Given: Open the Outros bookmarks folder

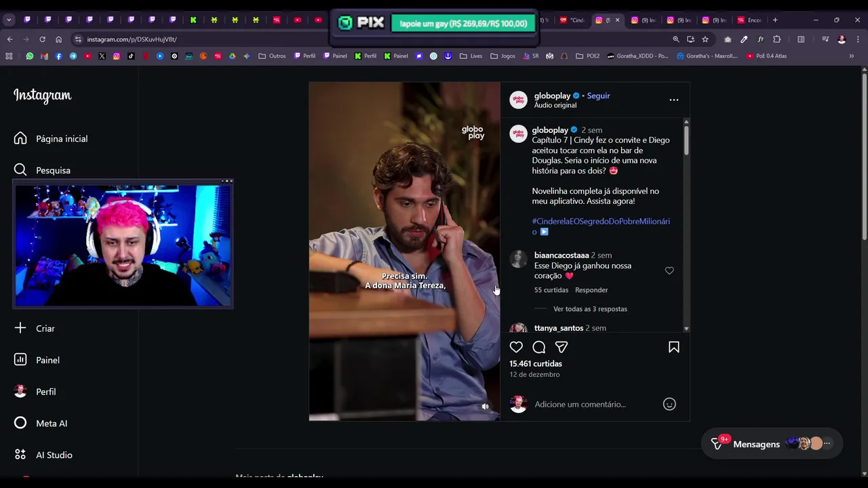Looking at the screenshot, I should (272, 56).
